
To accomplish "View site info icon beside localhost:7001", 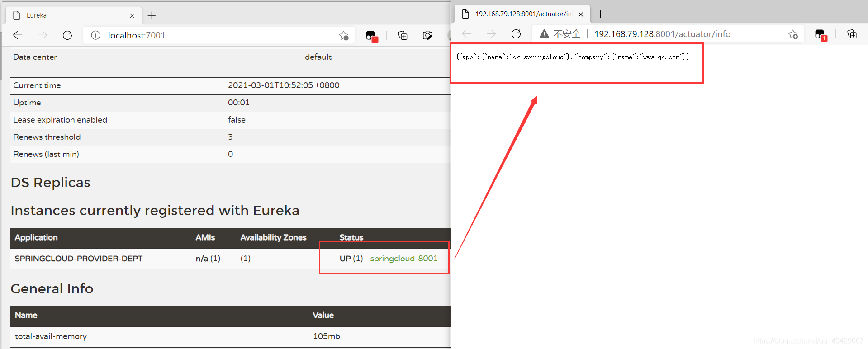I will pos(95,35).
